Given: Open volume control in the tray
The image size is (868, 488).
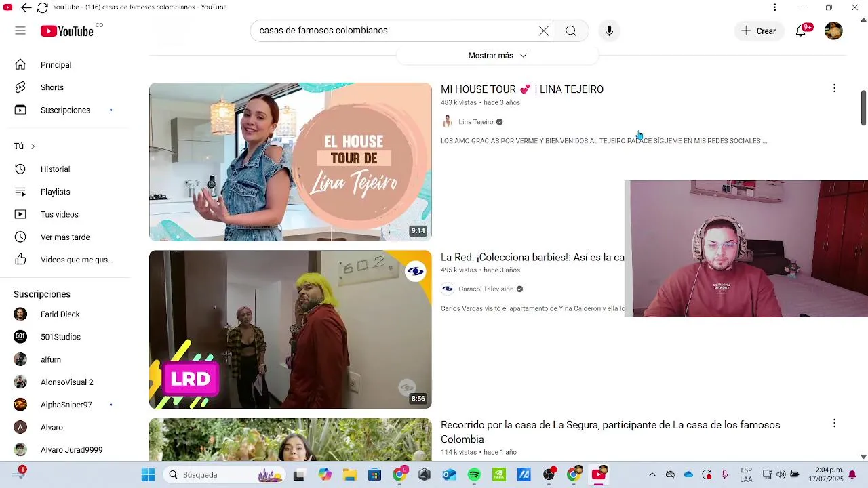Looking at the screenshot, I should click(x=781, y=475).
